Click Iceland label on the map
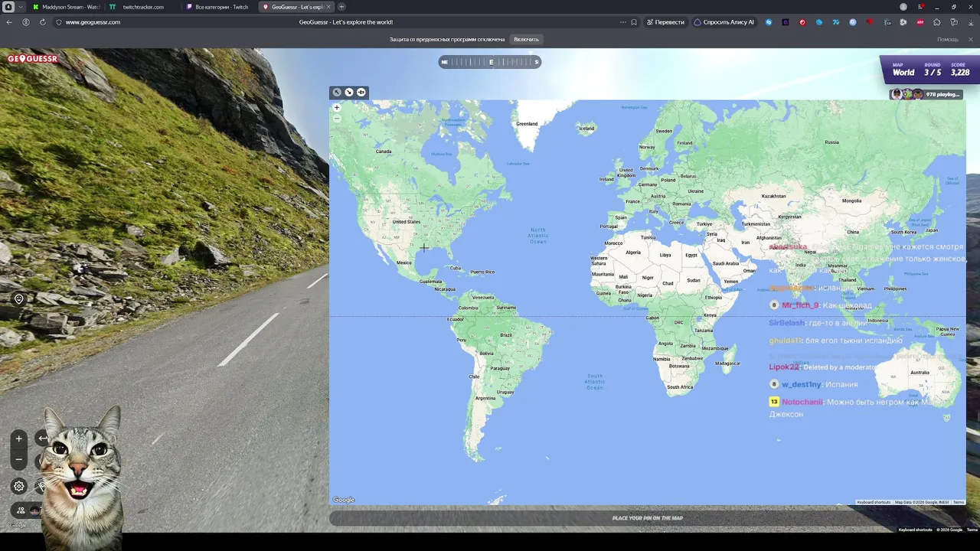 (586, 128)
